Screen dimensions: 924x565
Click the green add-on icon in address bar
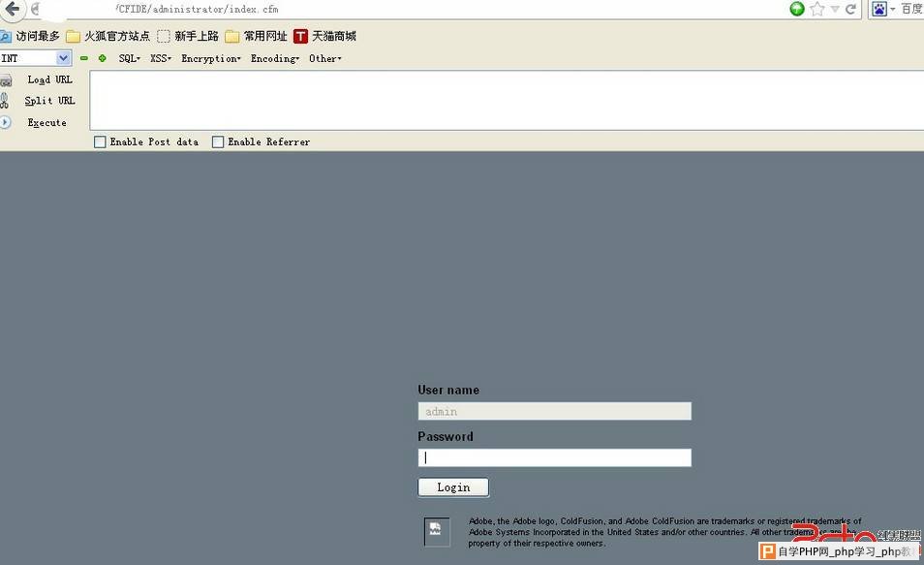797,9
